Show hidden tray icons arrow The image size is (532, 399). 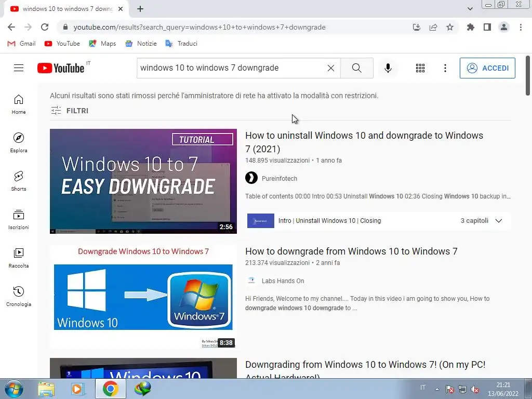(437, 389)
